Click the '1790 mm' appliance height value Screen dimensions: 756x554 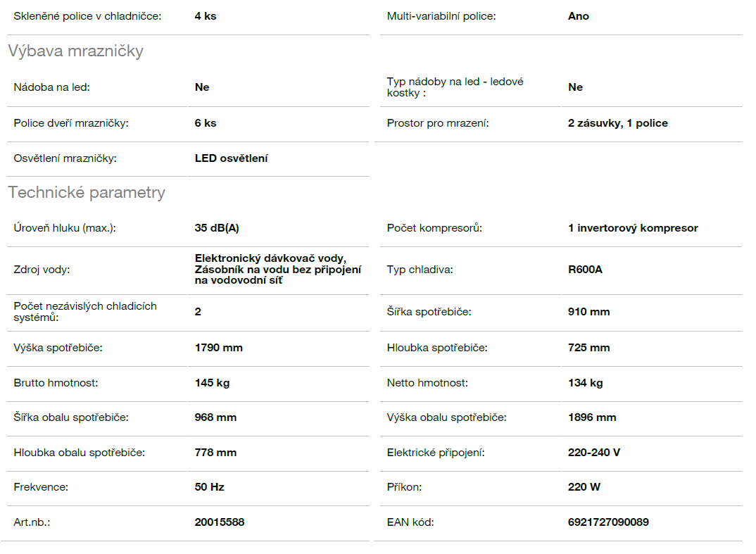(218, 348)
